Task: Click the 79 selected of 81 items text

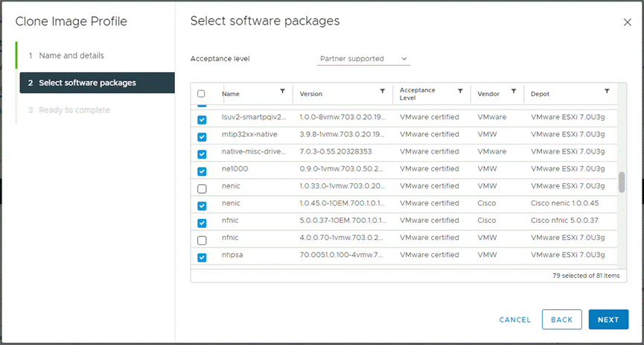Action: click(x=586, y=276)
